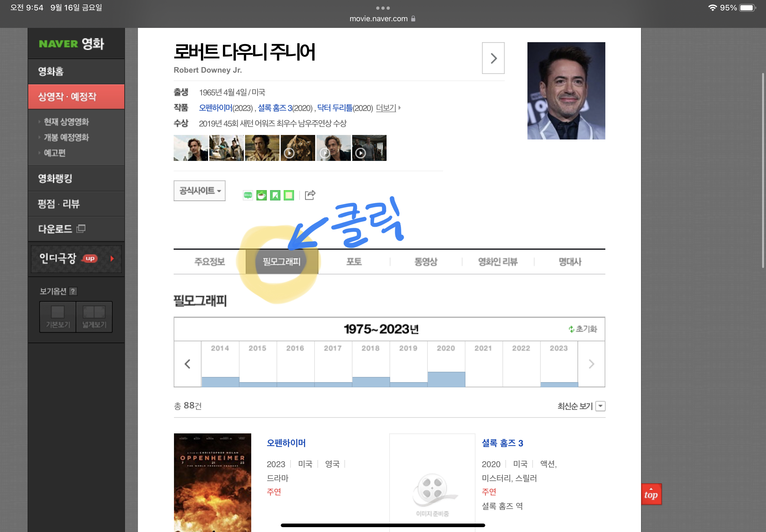
Task: Share to Naver Blog icon
Action: [x=248, y=195]
